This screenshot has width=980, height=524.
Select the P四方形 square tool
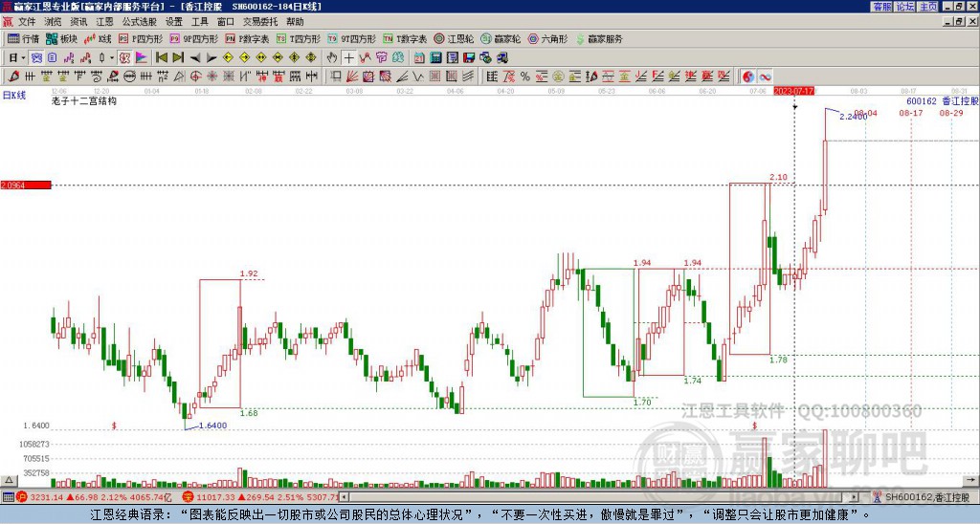click(x=141, y=38)
